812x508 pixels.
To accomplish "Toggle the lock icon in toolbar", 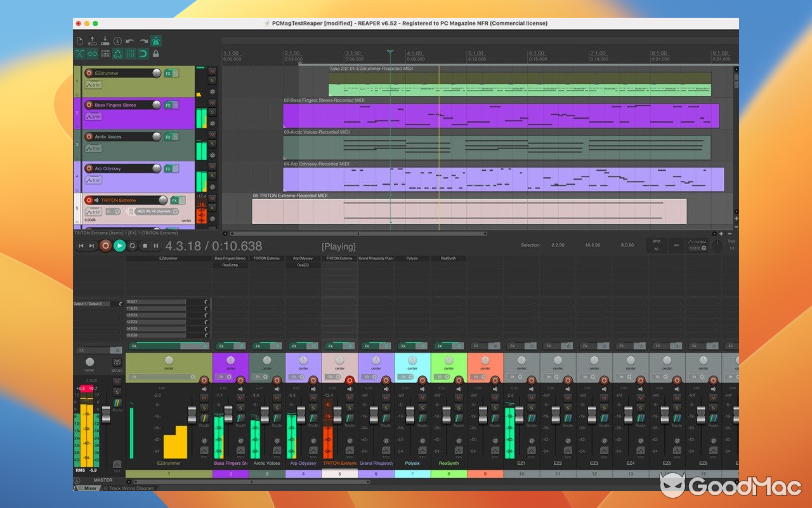I will [x=155, y=54].
